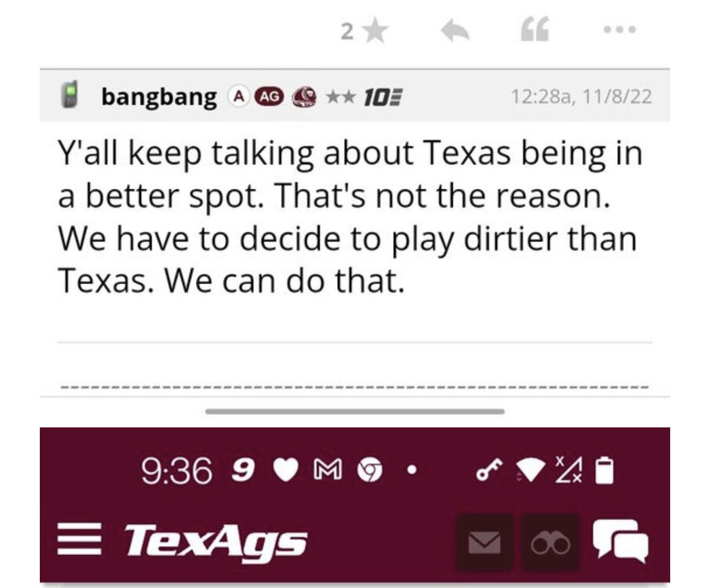The image size is (710, 588).
Task: Go to TexAgs home via logo
Action: pyautogui.click(x=216, y=540)
